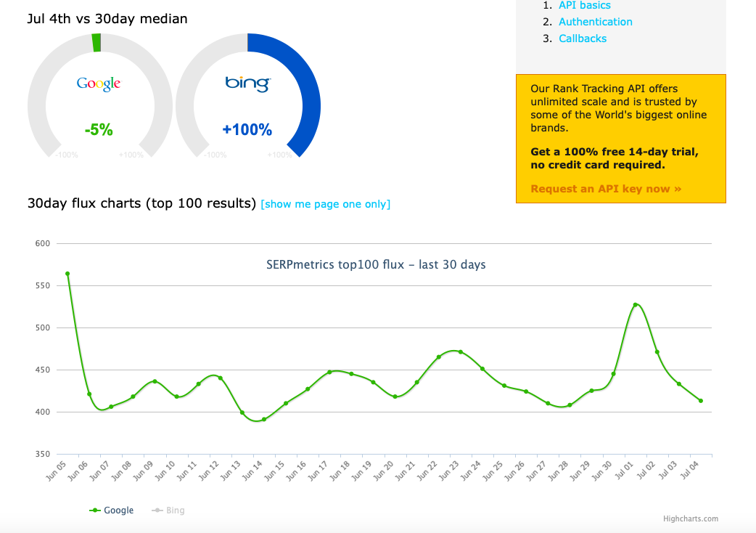This screenshot has width=756, height=533.
Task: Show page one only flux results
Action: pos(325,204)
